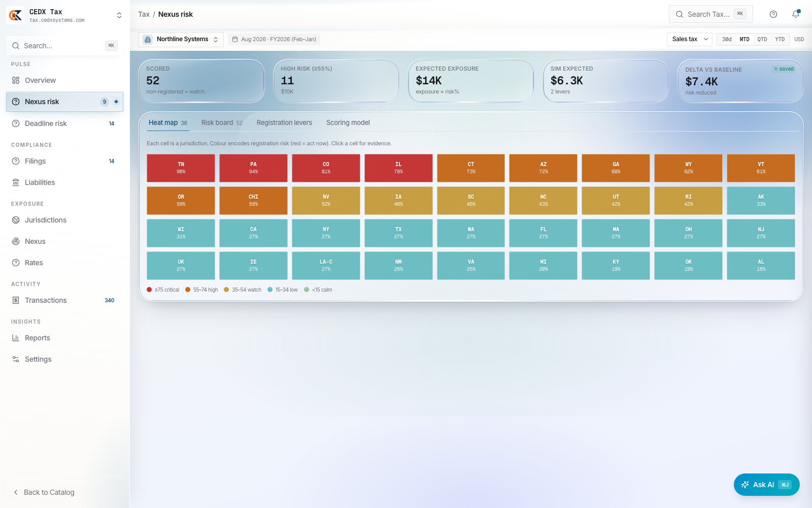Click the 55–74 high legend dot

tap(188, 290)
